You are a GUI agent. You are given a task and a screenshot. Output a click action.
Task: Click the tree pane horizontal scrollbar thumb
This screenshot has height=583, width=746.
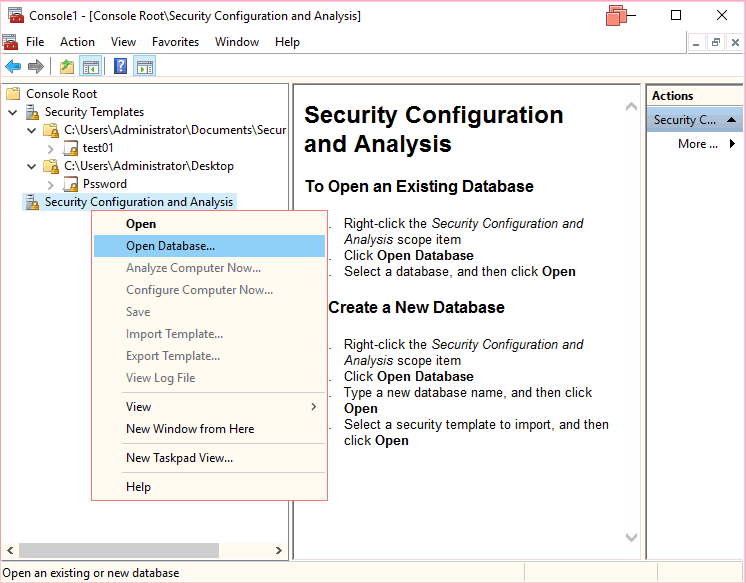pos(119,551)
